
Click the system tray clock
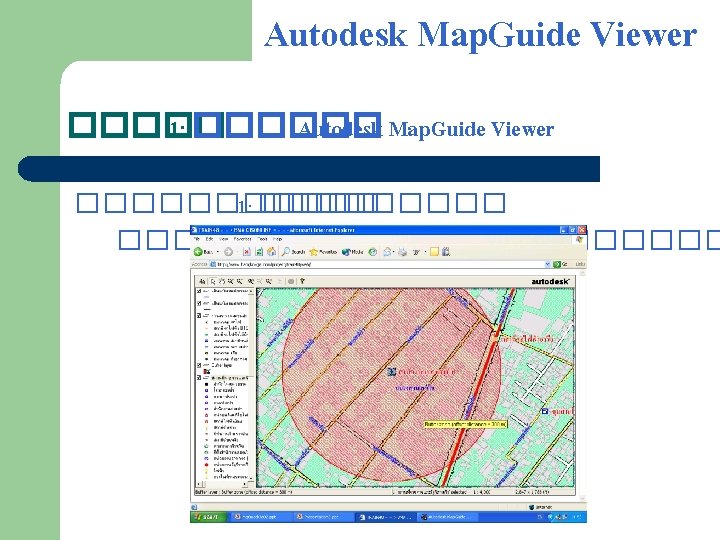(575, 517)
